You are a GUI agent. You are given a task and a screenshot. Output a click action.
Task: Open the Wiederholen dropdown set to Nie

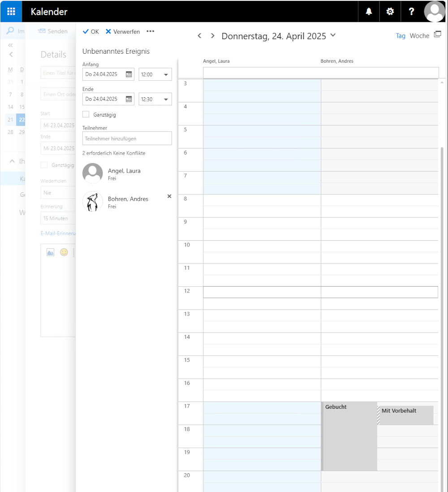(x=58, y=193)
